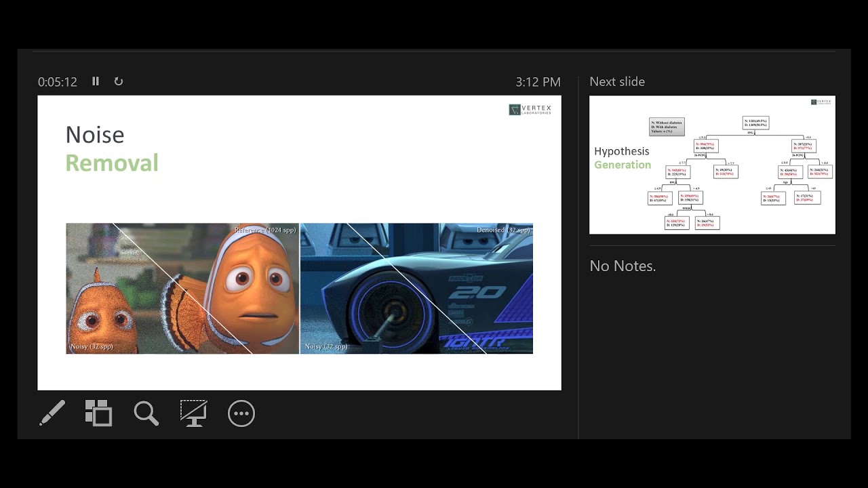The image size is (868, 488).
Task: Click the Next slide thumbnail preview
Action: (x=712, y=165)
